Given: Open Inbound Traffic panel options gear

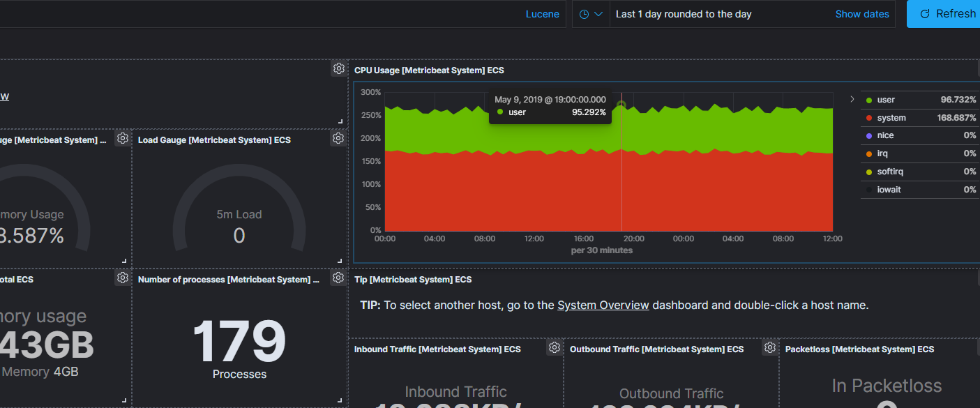Looking at the screenshot, I should click(x=555, y=347).
